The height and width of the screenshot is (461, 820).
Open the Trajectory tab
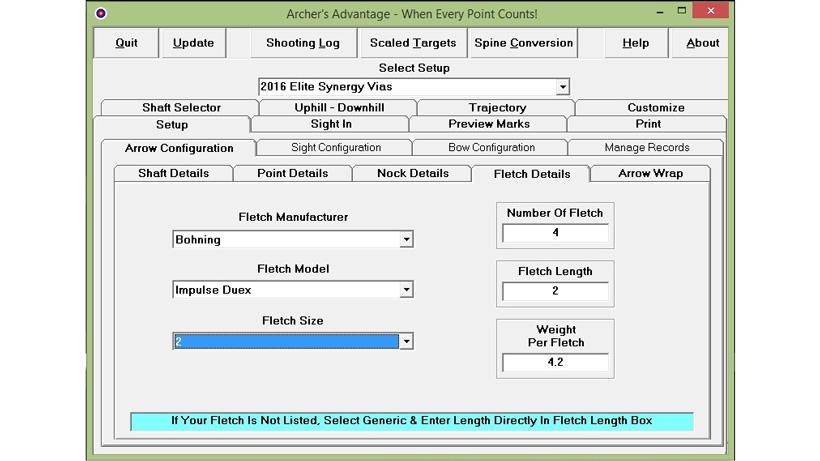(x=497, y=107)
